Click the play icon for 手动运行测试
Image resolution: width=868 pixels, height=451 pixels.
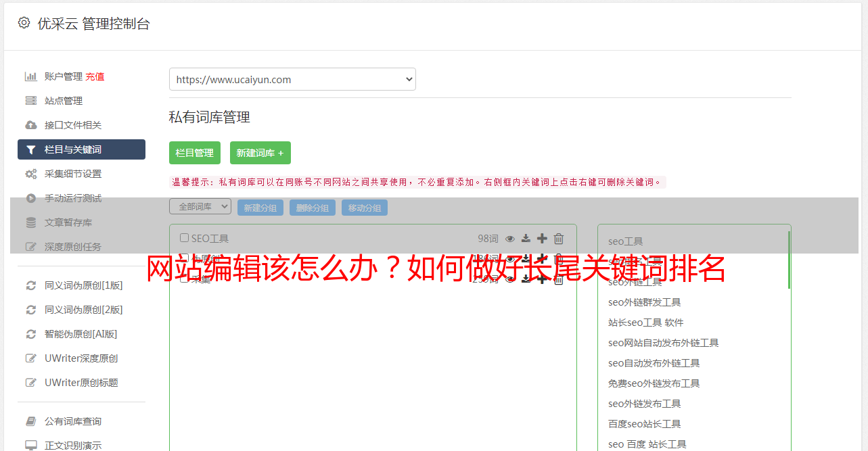point(31,198)
